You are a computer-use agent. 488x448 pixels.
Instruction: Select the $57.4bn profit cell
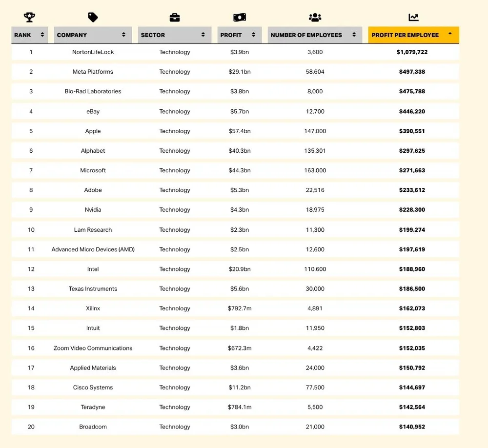[x=239, y=131]
